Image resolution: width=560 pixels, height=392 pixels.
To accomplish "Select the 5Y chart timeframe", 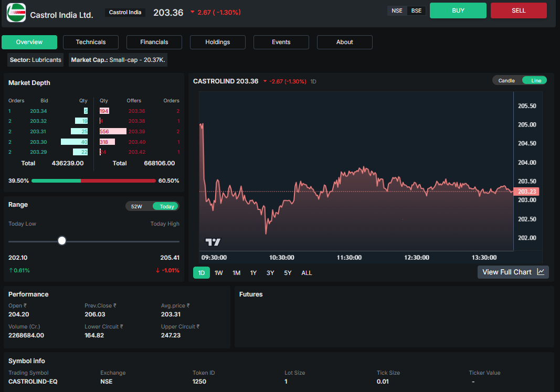I will 288,273.
